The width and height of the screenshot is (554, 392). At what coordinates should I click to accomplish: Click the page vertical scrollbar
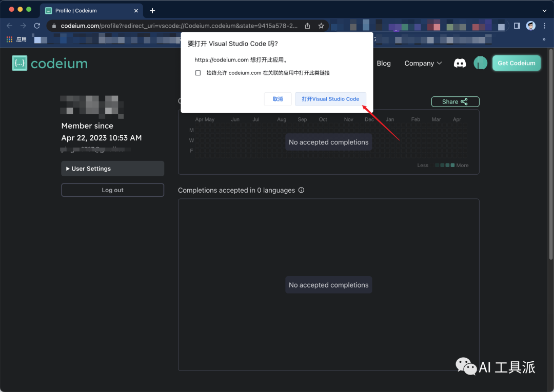pos(551,155)
